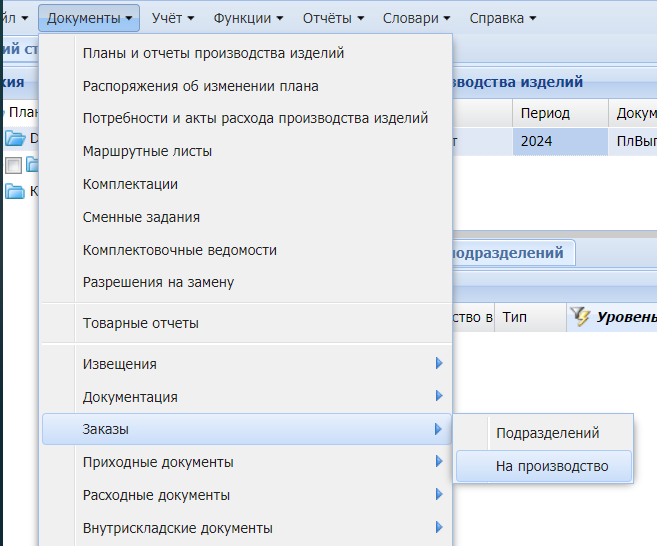
Task: Click the open folder icon in tree
Action: pos(15,138)
